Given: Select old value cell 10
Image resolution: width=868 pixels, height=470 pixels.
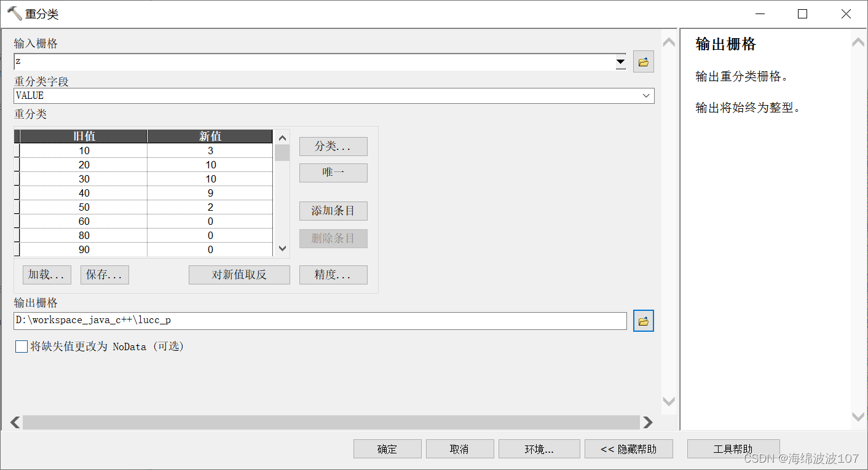Looking at the screenshot, I should [x=84, y=151].
